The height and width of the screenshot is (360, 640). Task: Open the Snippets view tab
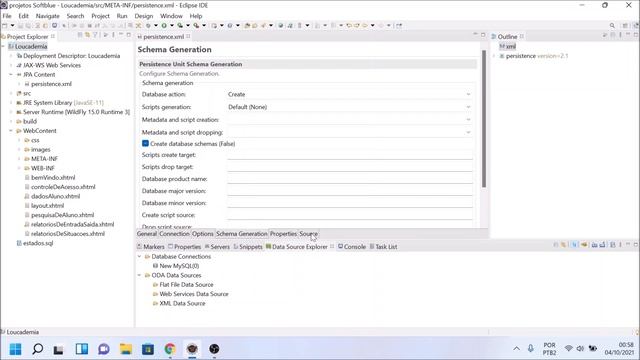[x=248, y=247]
